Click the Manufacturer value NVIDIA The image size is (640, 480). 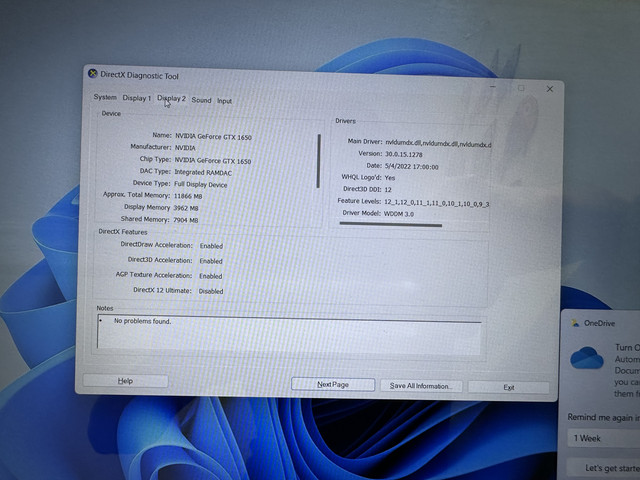(x=185, y=148)
